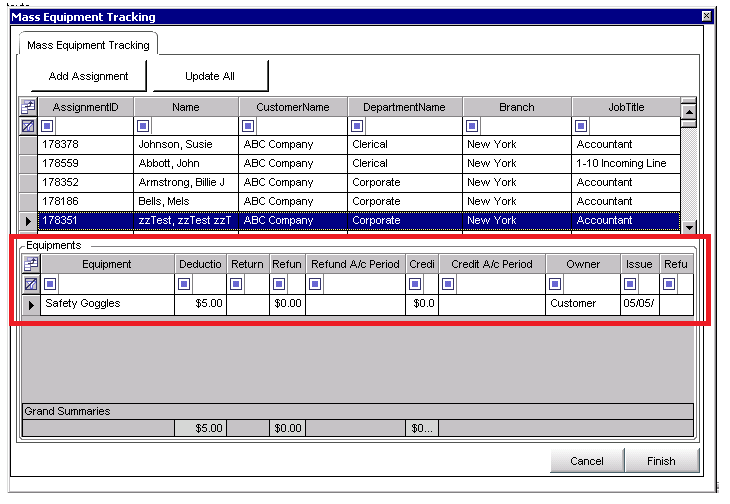Click the Equipment column filter icon

click(50, 284)
